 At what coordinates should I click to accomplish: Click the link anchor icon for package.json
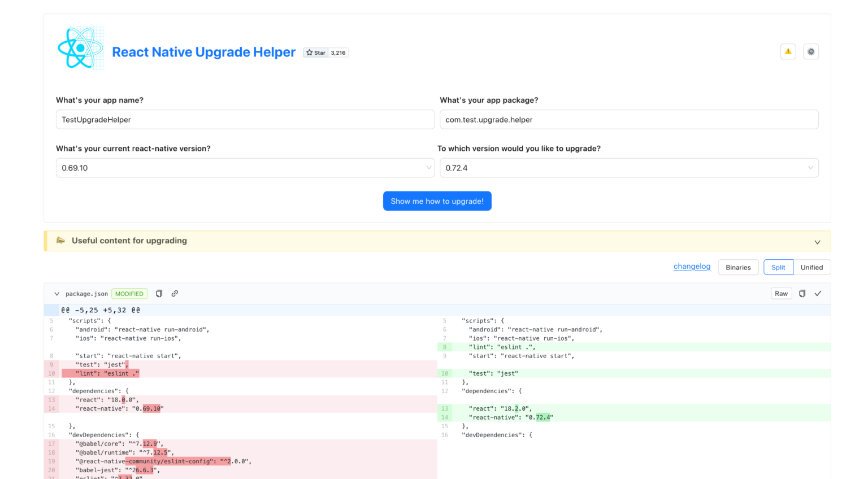coord(174,293)
